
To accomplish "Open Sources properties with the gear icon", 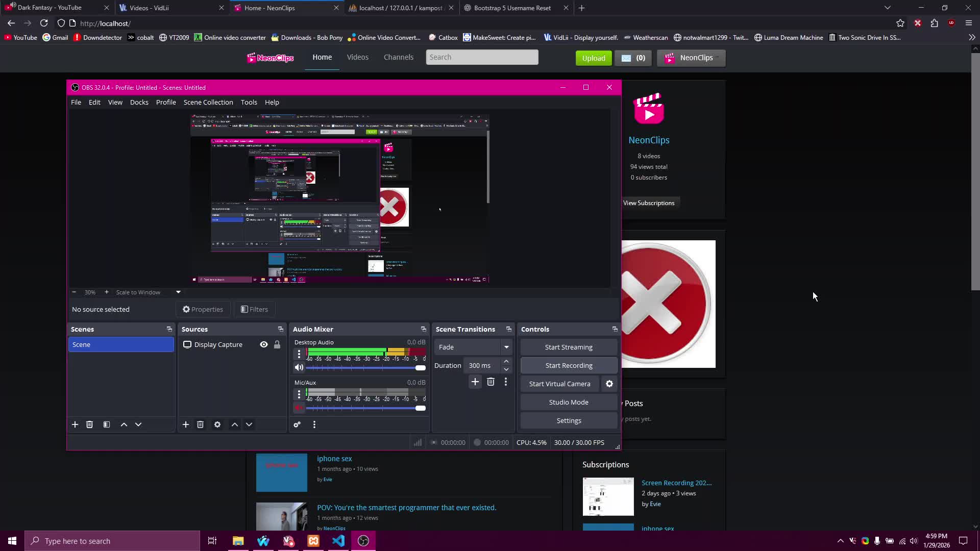I will coord(217,424).
